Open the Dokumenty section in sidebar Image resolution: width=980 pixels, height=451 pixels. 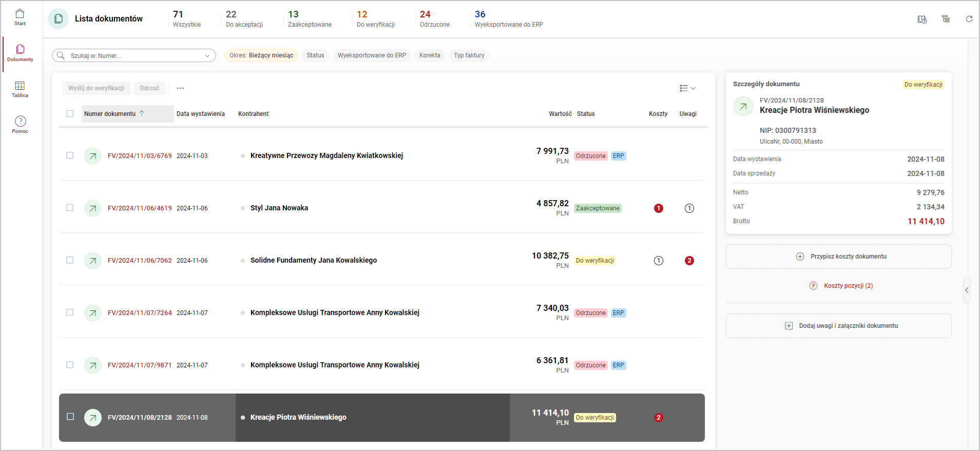click(x=20, y=53)
